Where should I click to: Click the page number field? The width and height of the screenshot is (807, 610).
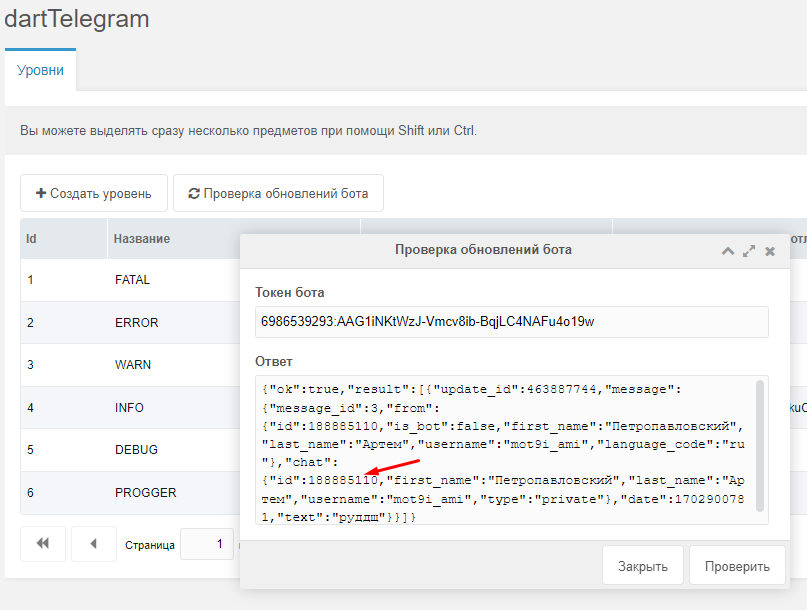[207, 544]
